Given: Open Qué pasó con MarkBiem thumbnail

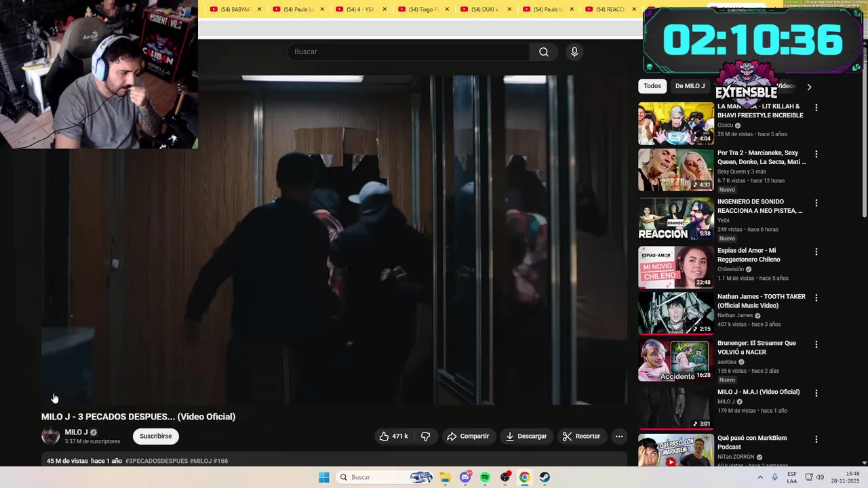Looking at the screenshot, I should (675, 450).
